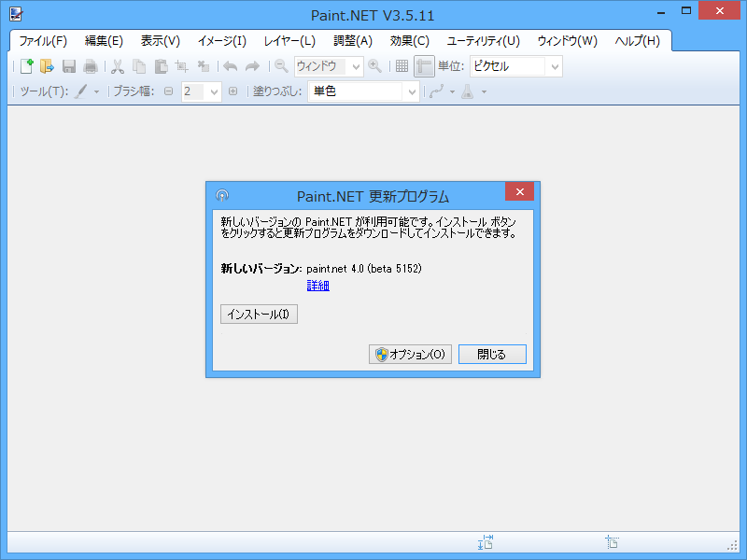The width and height of the screenshot is (747, 560).
Task: Open the レイヤー(L) menu
Action: tap(289, 41)
